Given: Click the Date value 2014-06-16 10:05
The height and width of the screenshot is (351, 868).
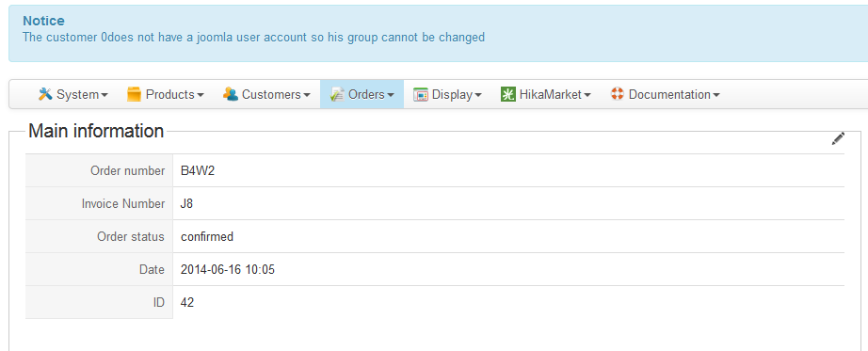Looking at the screenshot, I should click(228, 270).
